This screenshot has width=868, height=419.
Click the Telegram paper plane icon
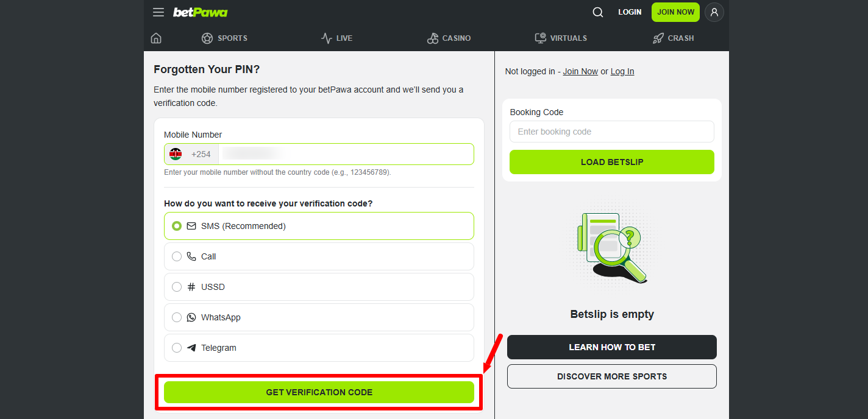point(191,348)
